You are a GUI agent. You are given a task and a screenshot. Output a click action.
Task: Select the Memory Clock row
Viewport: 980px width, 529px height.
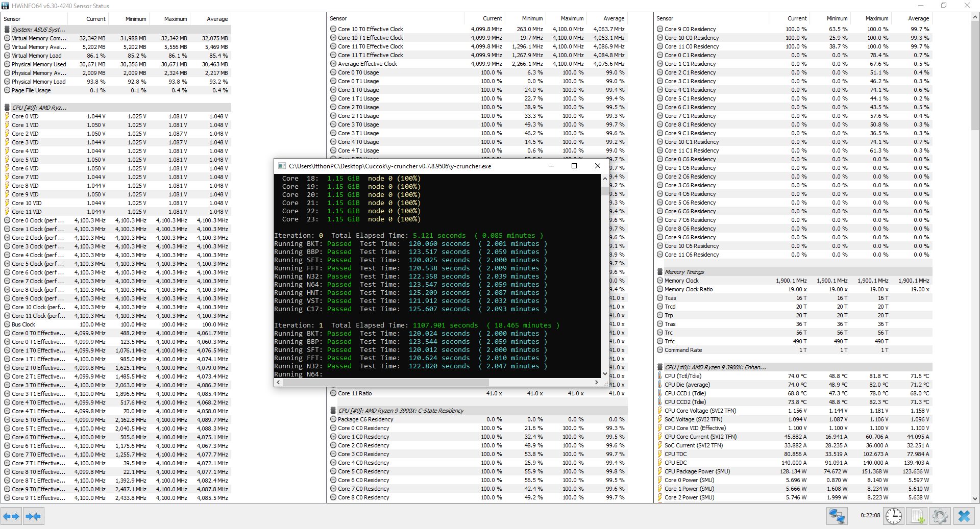(794, 281)
